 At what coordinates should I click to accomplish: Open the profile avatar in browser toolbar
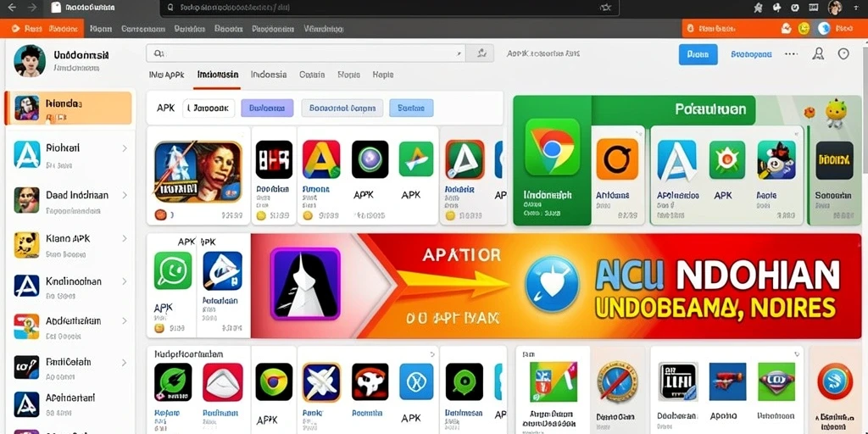pyautogui.click(x=835, y=8)
